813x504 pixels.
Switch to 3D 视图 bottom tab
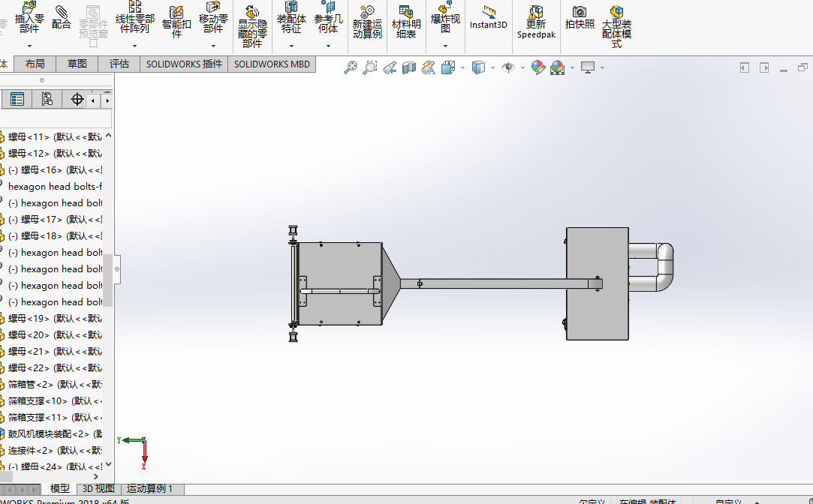click(x=98, y=488)
